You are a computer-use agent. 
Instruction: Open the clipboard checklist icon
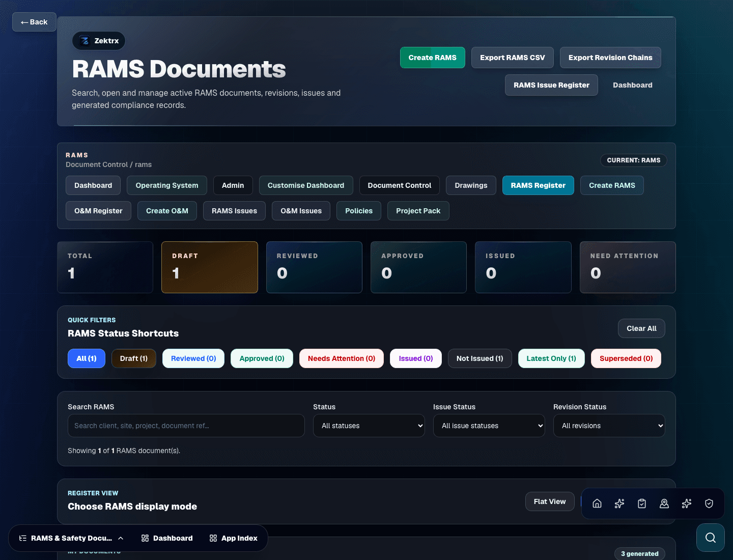click(x=642, y=503)
